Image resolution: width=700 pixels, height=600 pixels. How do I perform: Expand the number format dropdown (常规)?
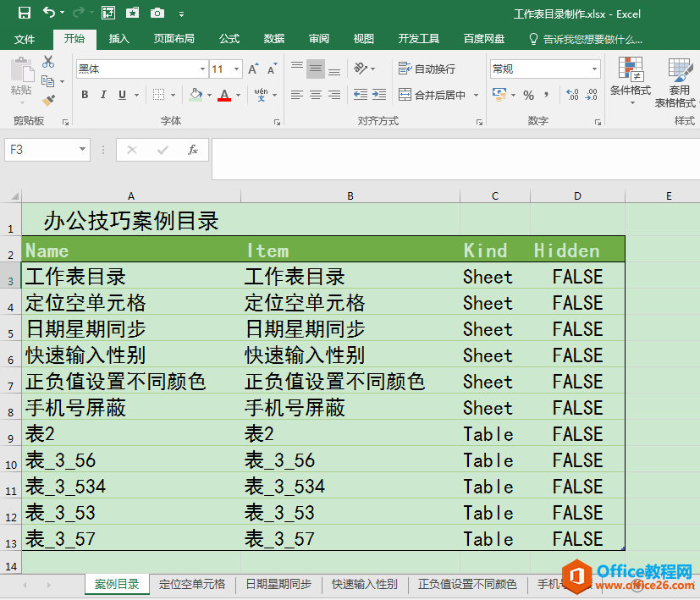pyautogui.click(x=594, y=69)
